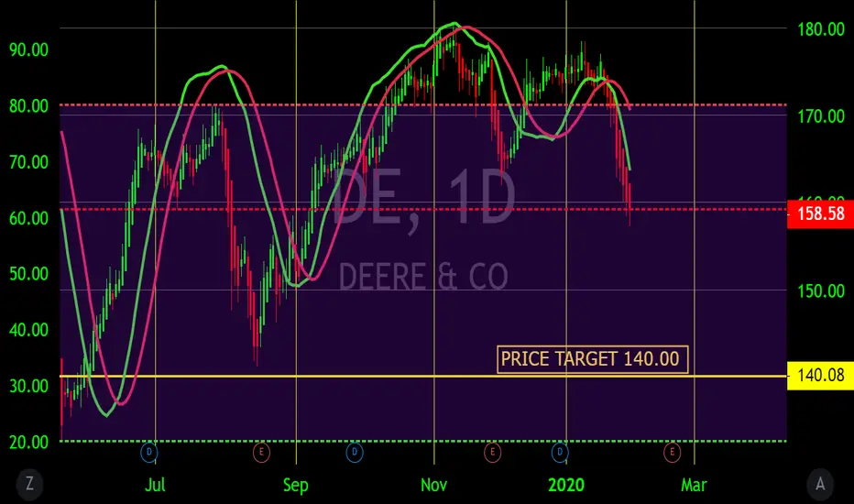This screenshot has height=504, width=854.
Task: Click the yellow 140.08 price label
Action: [820, 376]
